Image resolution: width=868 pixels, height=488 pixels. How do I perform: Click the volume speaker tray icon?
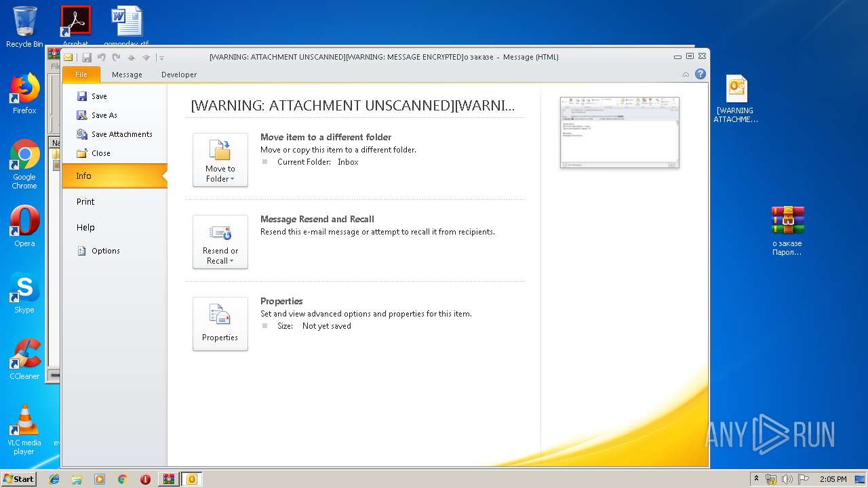(x=787, y=479)
